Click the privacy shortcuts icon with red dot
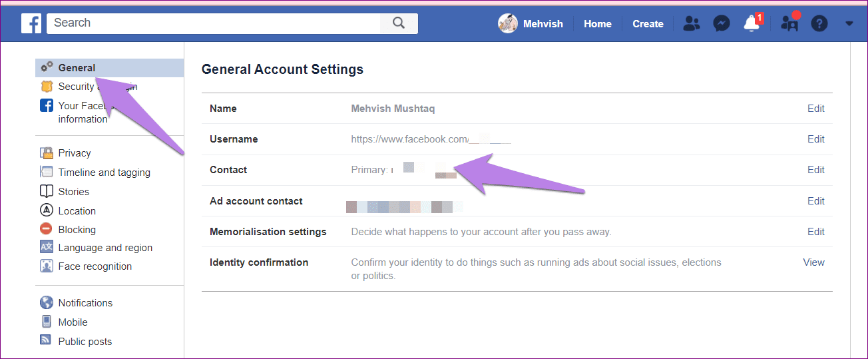 (790, 23)
